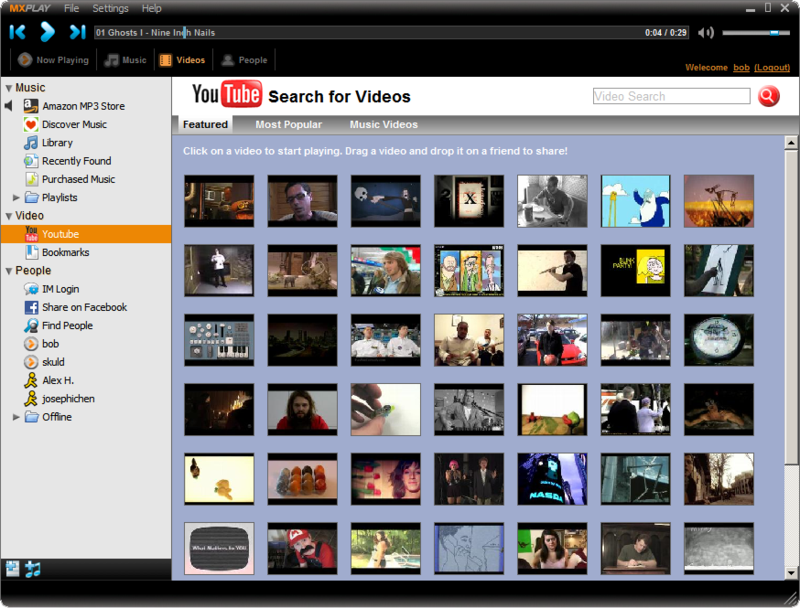
Task: Select the Playlists folder icon
Action: 32,197
